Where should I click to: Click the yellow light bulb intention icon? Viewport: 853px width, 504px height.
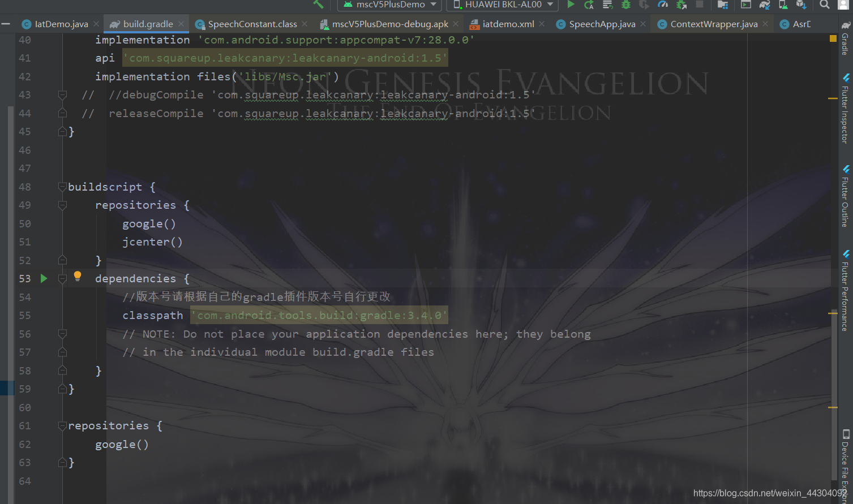point(78,276)
